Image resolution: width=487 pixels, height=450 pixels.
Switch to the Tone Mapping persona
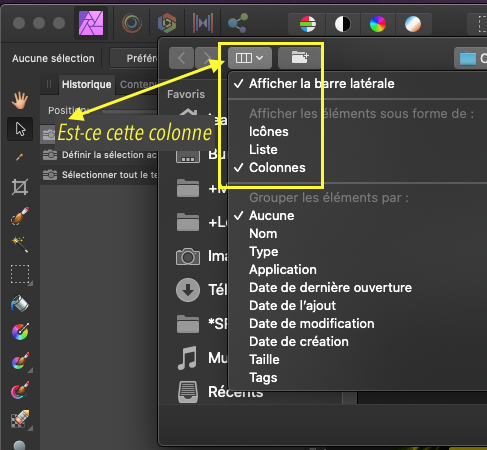(203, 23)
